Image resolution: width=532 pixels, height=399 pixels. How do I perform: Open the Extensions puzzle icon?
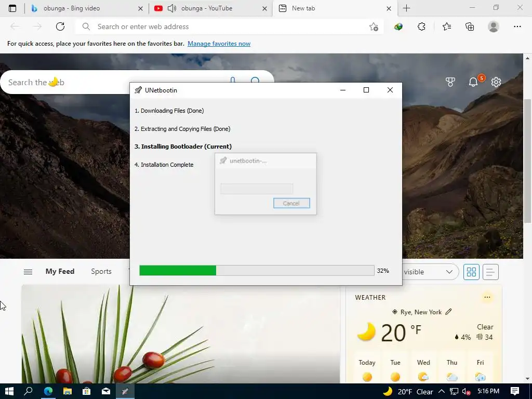421,26
